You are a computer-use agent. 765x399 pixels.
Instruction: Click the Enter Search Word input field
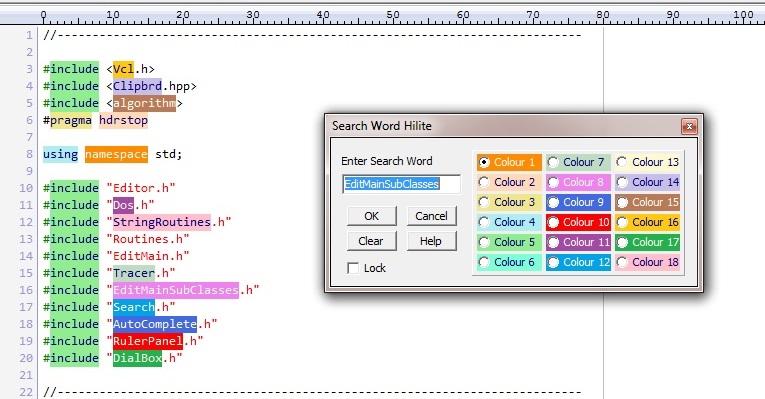pyautogui.click(x=401, y=184)
